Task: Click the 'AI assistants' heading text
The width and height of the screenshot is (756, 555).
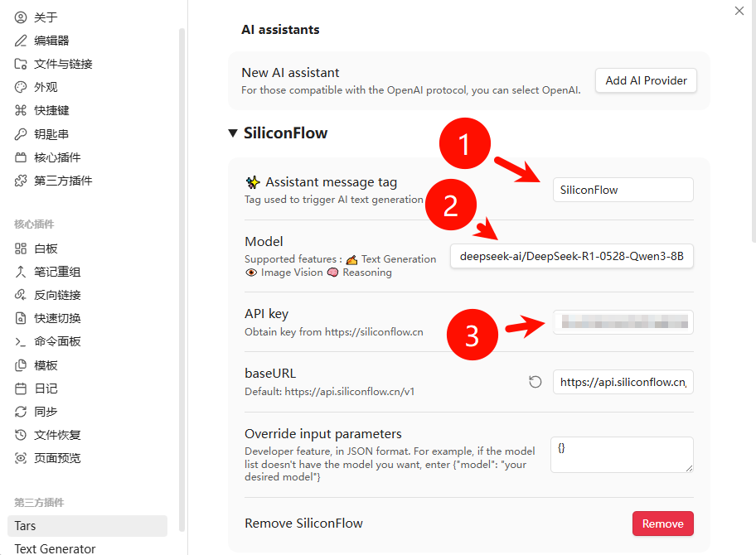Action: pos(280,29)
